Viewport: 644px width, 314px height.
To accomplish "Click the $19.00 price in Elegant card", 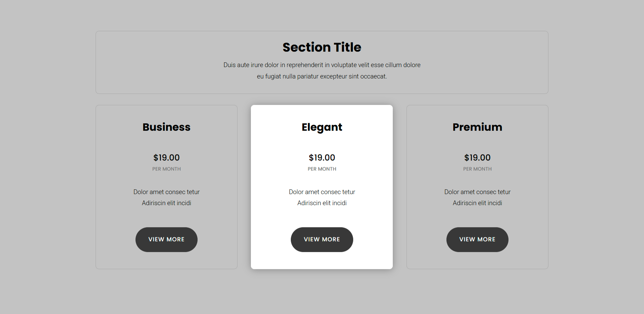I will pos(322,158).
